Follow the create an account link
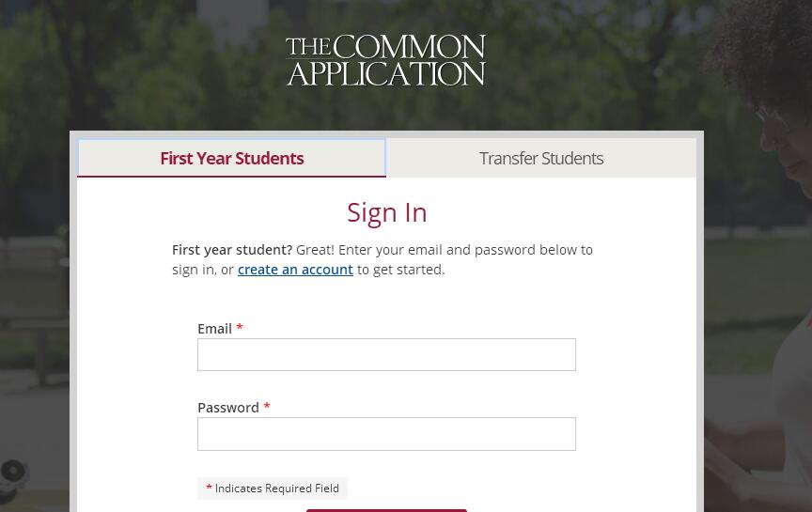 click(x=295, y=270)
